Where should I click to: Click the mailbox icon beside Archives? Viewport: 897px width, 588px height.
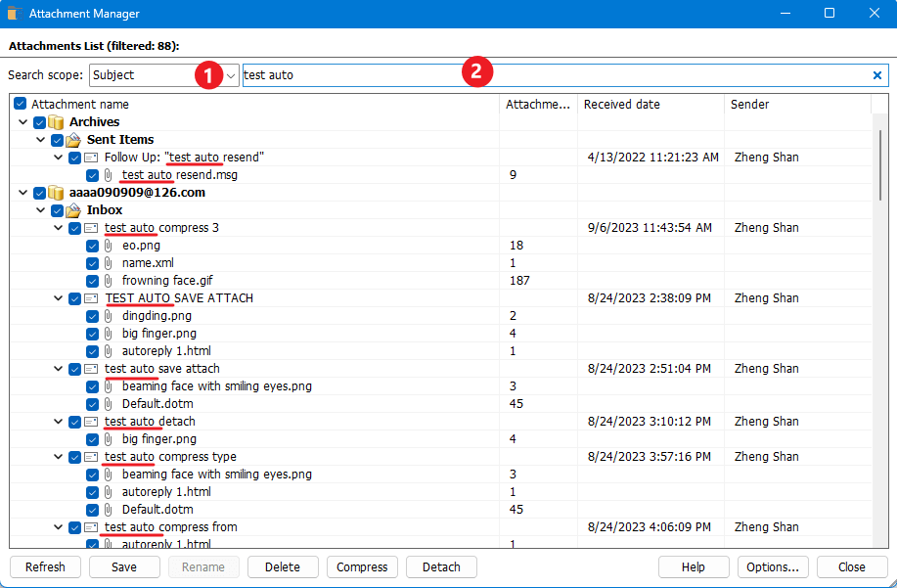pyautogui.click(x=57, y=121)
